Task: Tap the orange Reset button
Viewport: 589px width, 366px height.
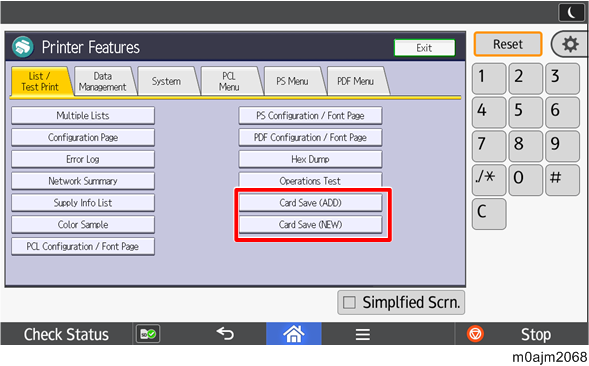Action: pyautogui.click(x=508, y=44)
